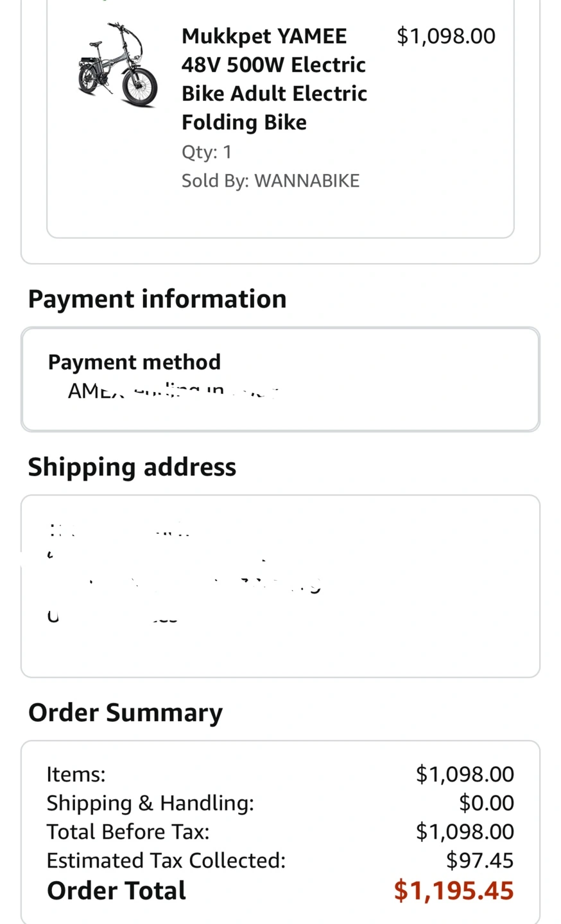Click the Items amount $1,098.00 in summary
The height and width of the screenshot is (924, 561).
point(465,774)
